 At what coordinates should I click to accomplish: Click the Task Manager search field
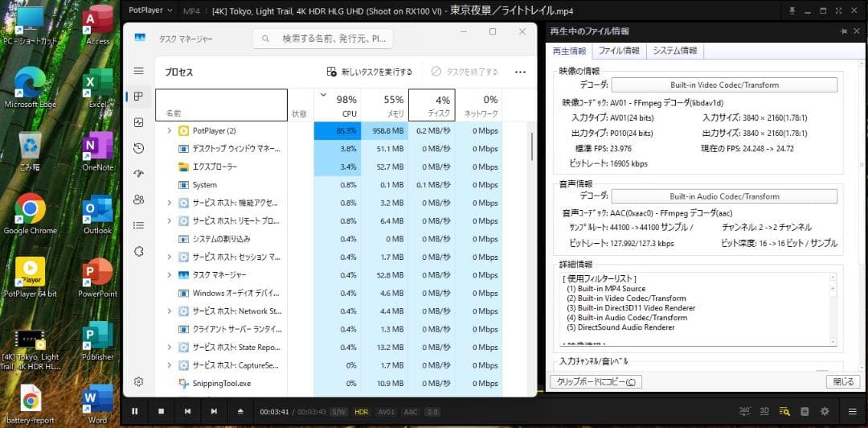(323, 39)
